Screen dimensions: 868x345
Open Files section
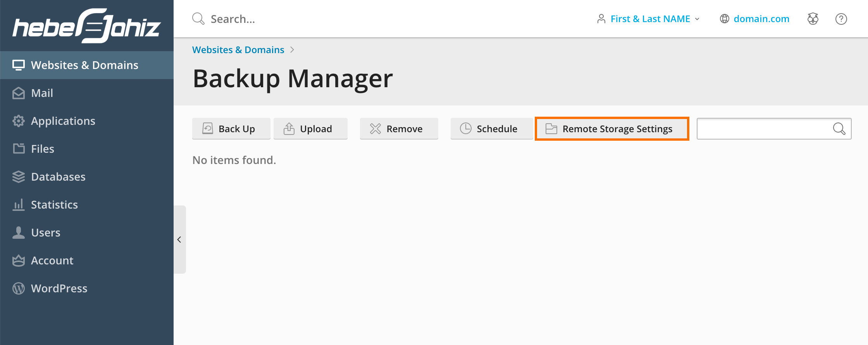(x=87, y=149)
